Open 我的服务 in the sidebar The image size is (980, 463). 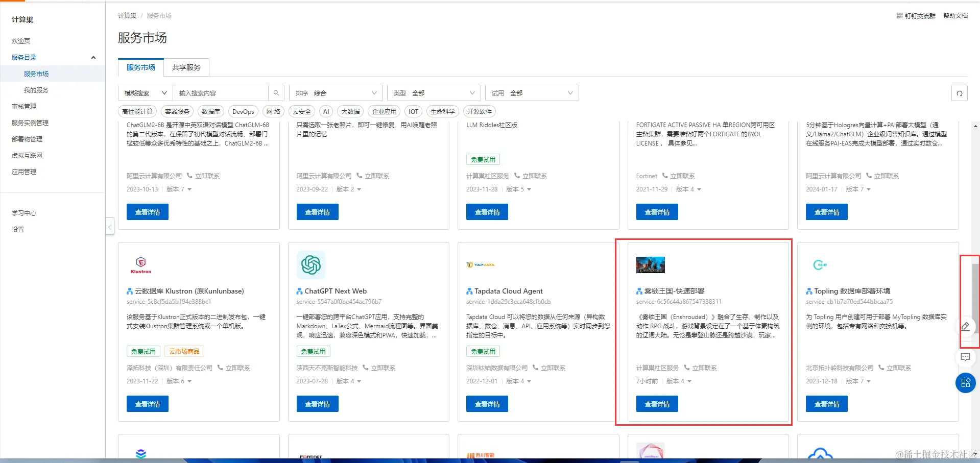tap(36, 90)
